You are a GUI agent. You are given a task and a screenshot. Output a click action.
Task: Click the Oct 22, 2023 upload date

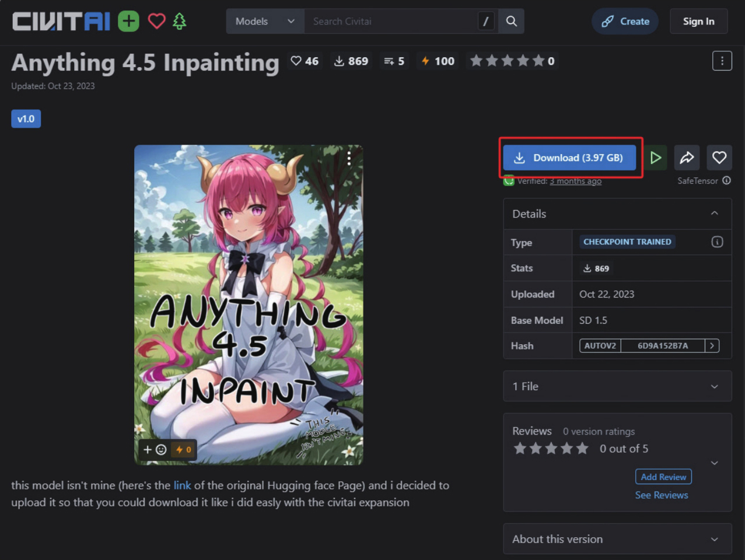click(x=607, y=295)
